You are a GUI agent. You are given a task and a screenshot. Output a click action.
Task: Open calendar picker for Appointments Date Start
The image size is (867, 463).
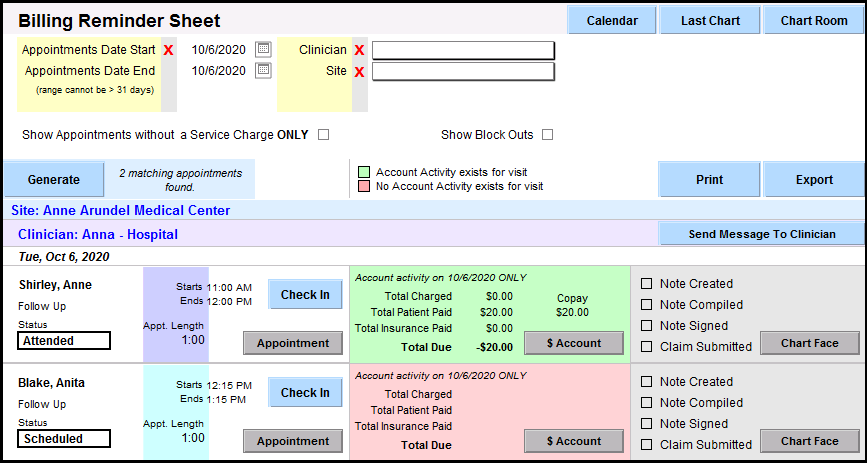[263, 49]
